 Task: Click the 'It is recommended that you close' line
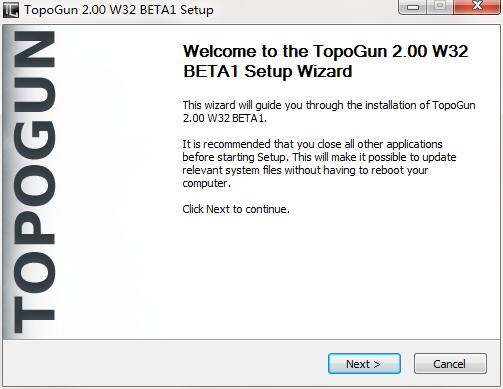point(312,144)
